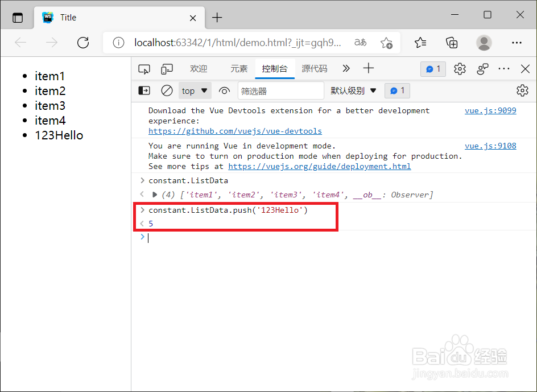Go forward to next page
Screen dimensions: 537x392
coord(52,43)
